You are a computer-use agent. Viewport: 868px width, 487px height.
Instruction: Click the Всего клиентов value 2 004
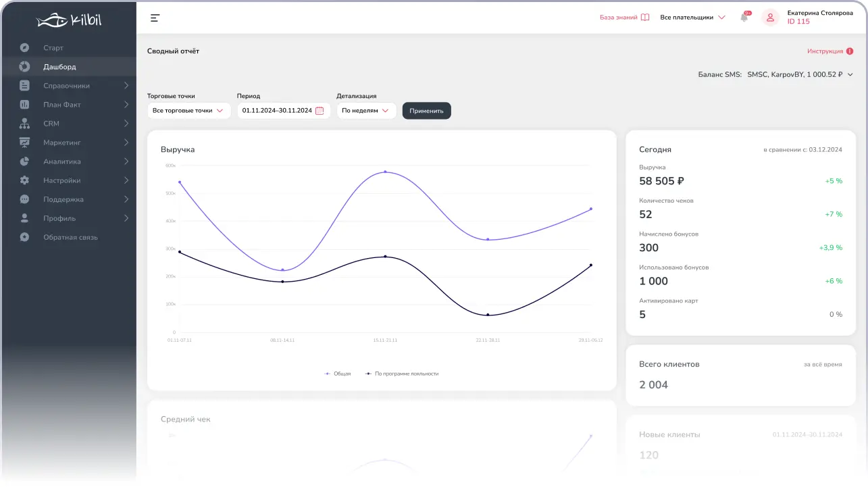[x=653, y=385]
